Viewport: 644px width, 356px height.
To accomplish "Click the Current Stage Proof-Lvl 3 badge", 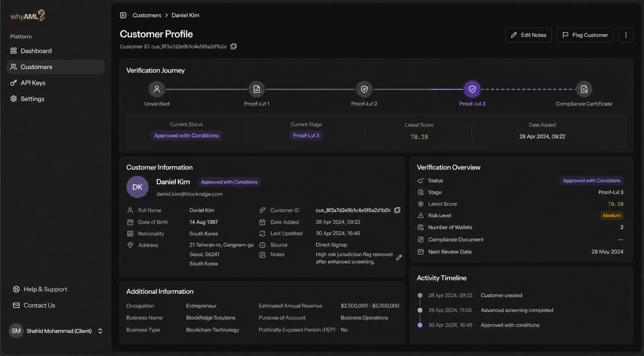I will click(x=306, y=135).
